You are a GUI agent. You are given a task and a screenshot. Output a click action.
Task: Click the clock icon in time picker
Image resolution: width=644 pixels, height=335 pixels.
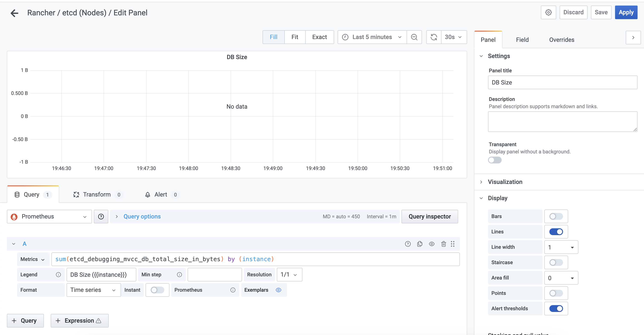[x=345, y=37]
